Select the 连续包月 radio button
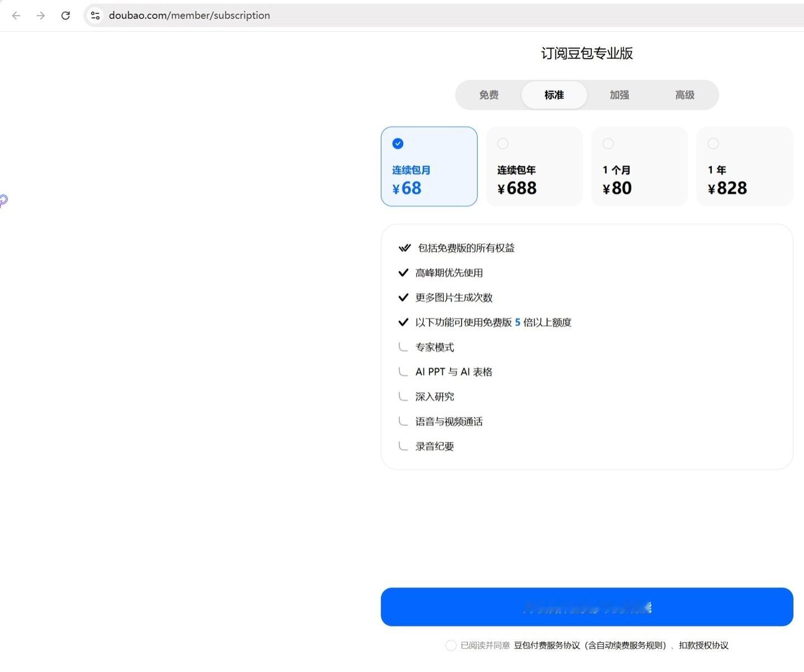 pyautogui.click(x=398, y=144)
